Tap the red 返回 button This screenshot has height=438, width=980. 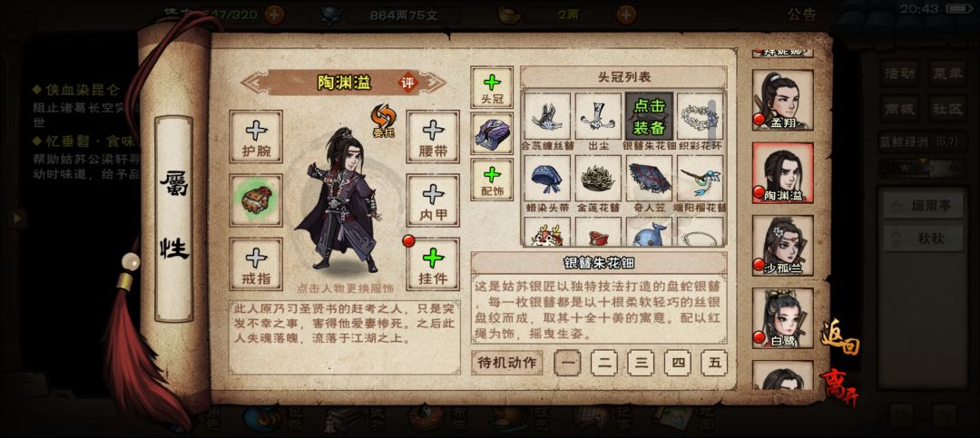pos(840,338)
